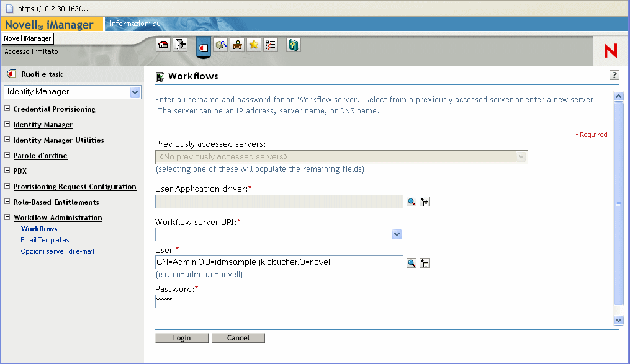Browse for User with magnifier icon
The height and width of the screenshot is (364, 630).
pyautogui.click(x=412, y=263)
